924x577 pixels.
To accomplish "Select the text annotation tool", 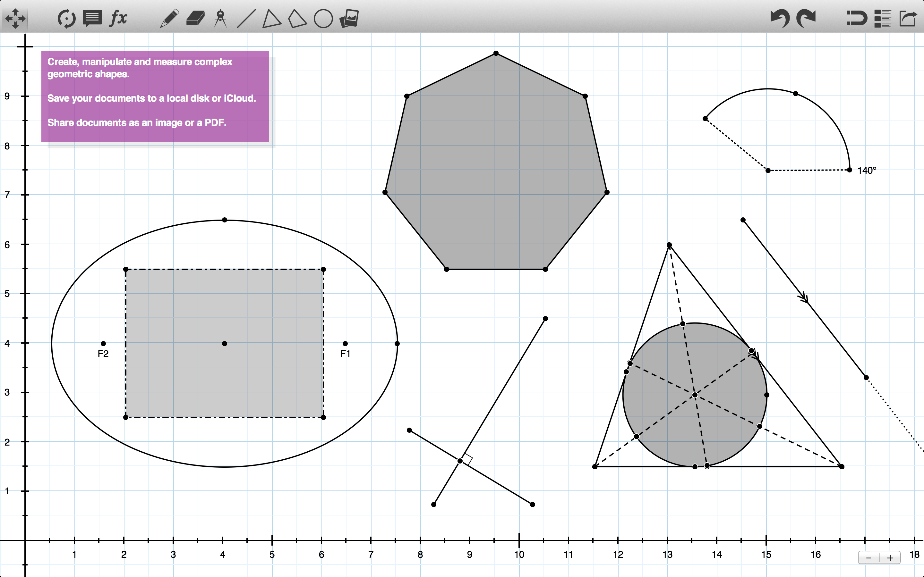I will (x=92, y=18).
